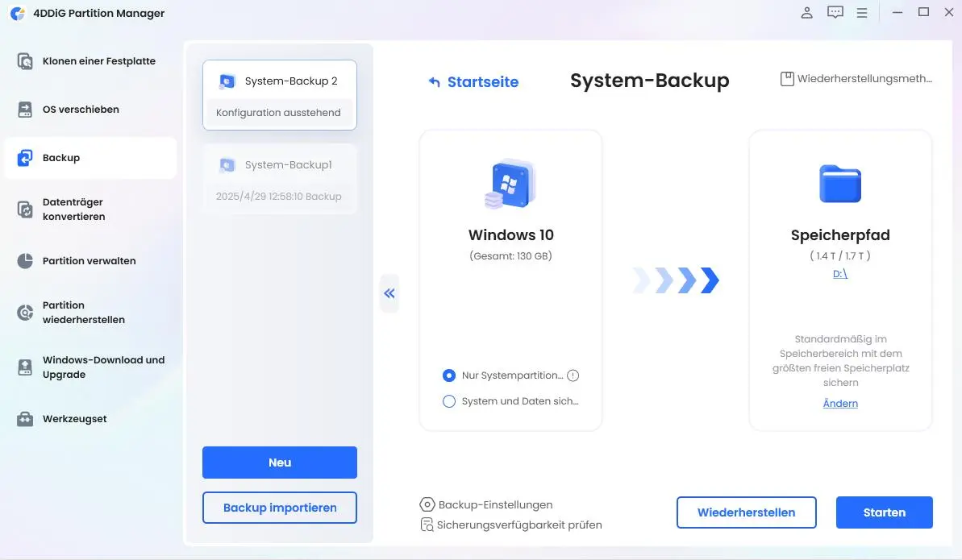962x560 pixels.
Task: Click the 1.4 T / 1.7 T capacity text
Action: [840, 255]
